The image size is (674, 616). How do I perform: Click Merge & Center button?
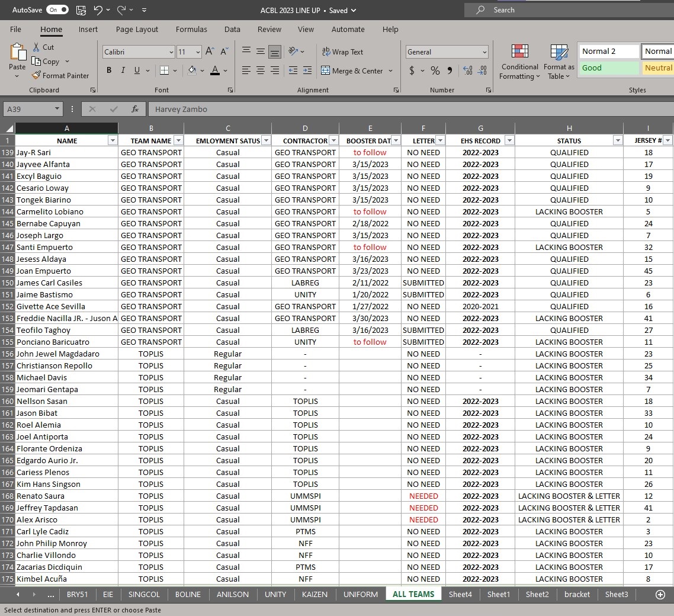click(x=352, y=70)
